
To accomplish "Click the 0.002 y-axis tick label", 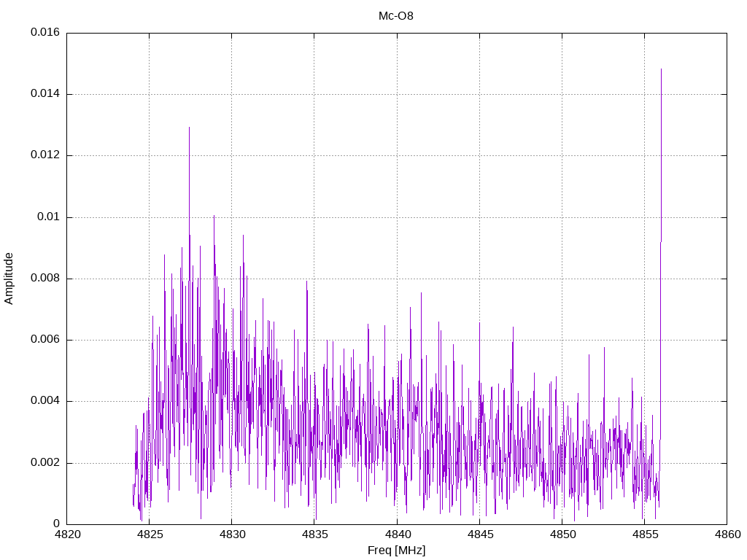I will coord(45,463).
